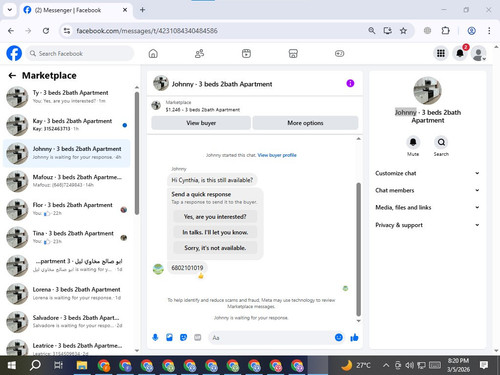The image size is (500, 375).
Task: Click the More options button
Action: (x=305, y=123)
